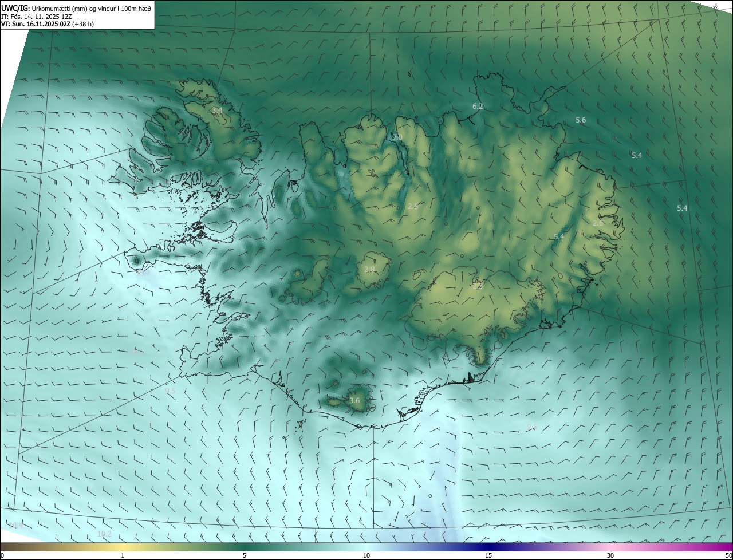Click the "7.0" value on the map
The image size is (733, 560).
coord(397,137)
